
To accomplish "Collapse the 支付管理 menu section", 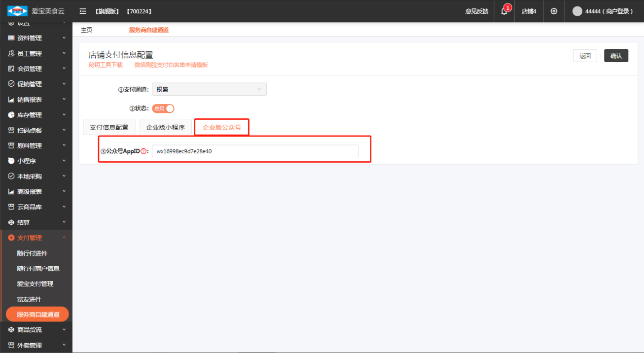I will (x=64, y=238).
